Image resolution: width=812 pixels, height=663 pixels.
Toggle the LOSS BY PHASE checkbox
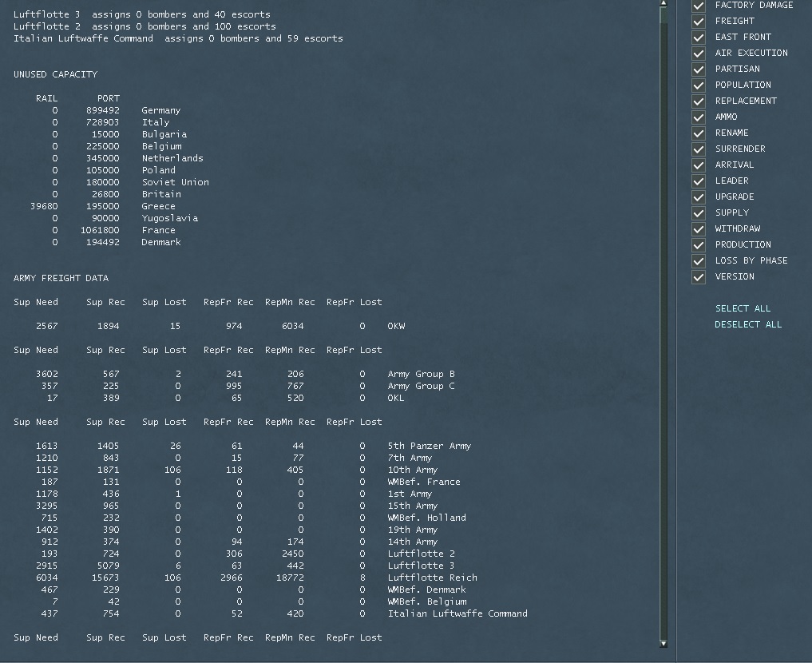tap(699, 261)
